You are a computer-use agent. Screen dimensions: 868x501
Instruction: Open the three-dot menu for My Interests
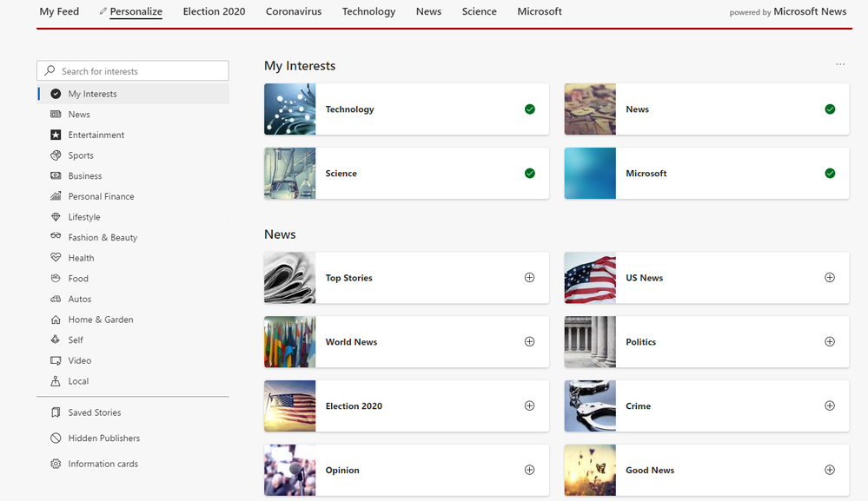840,65
